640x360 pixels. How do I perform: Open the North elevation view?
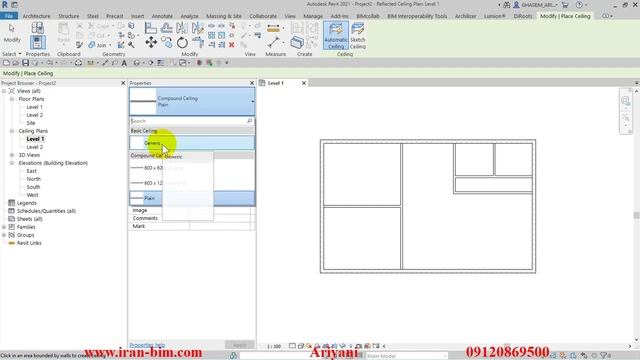click(x=33, y=179)
